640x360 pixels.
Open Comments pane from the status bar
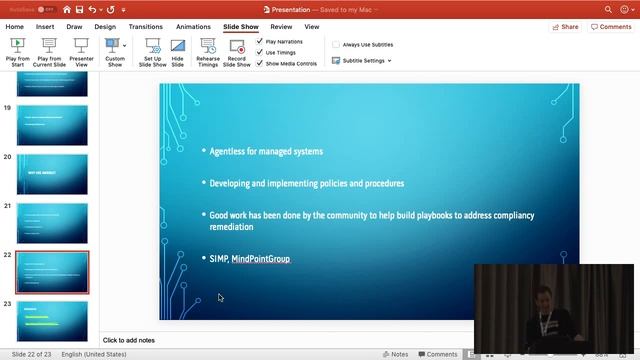click(438, 354)
